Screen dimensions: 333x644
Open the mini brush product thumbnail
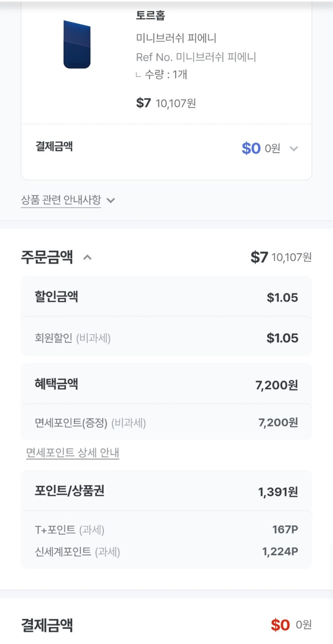(x=77, y=44)
